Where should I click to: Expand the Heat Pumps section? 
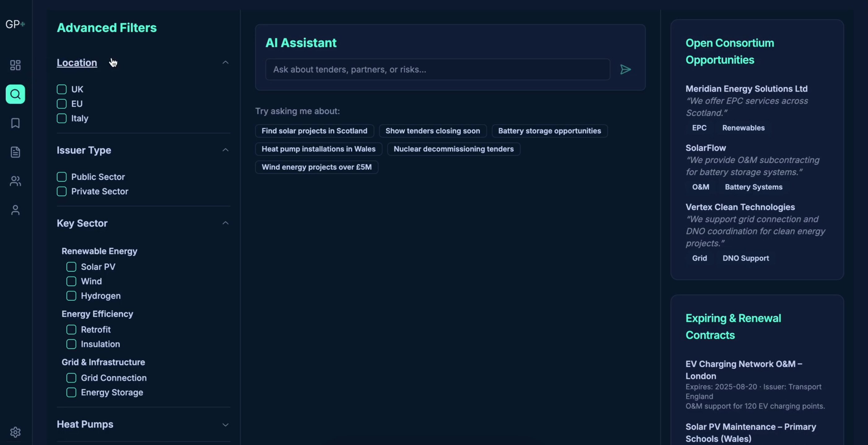225,425
